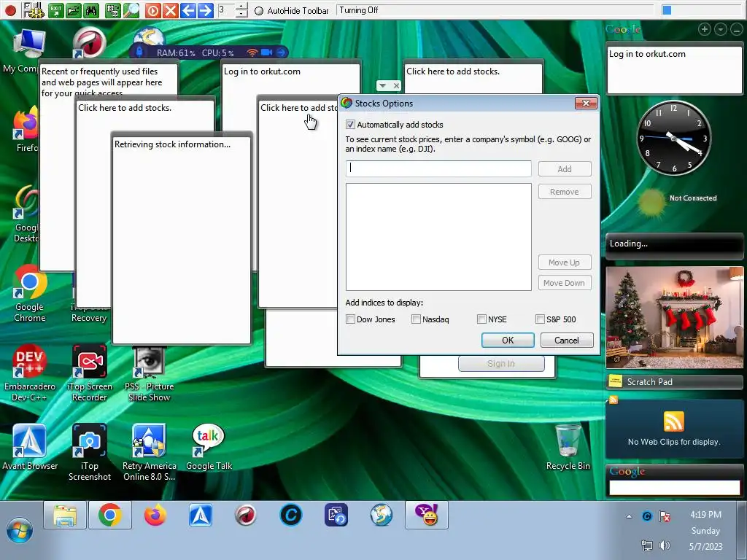Click the Not Connected weather gadget
Viewport: 747px width, 560px height.
click(x=677, y=201)
